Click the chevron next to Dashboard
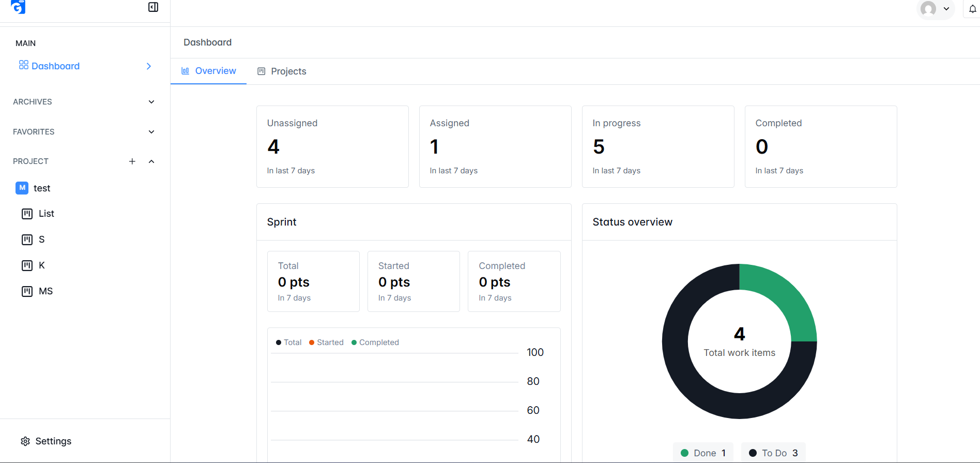 149,66
